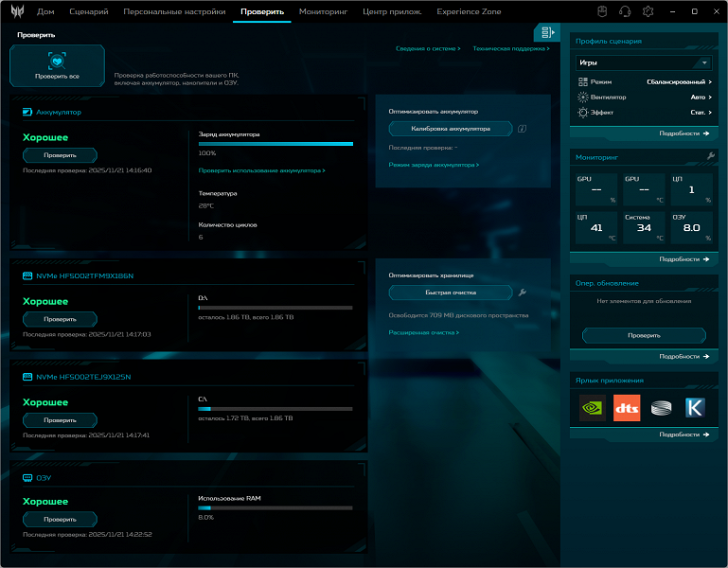Open Проверить использование аккумулятора link
Image resolution: width=728 pixels, height=568 pixels.
pos(262,170)
